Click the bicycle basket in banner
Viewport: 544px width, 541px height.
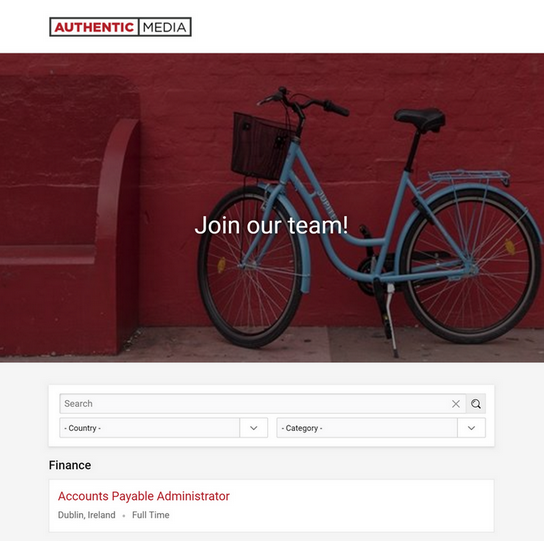pyautogui.click(x=260, y=146)
